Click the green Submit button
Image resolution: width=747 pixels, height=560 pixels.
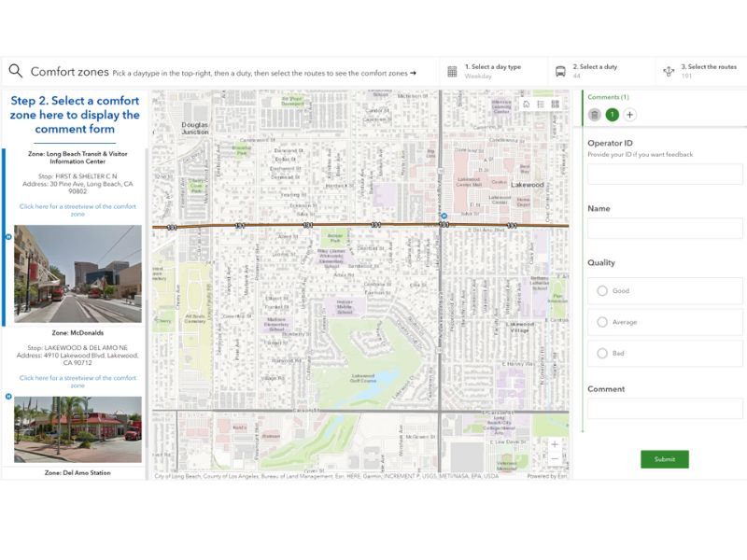point(664,459)
